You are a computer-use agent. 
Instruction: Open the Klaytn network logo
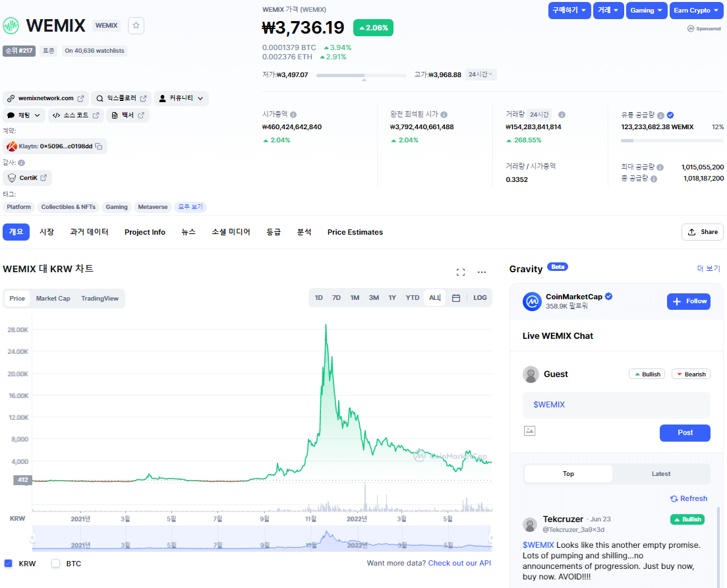click(12, 146)
